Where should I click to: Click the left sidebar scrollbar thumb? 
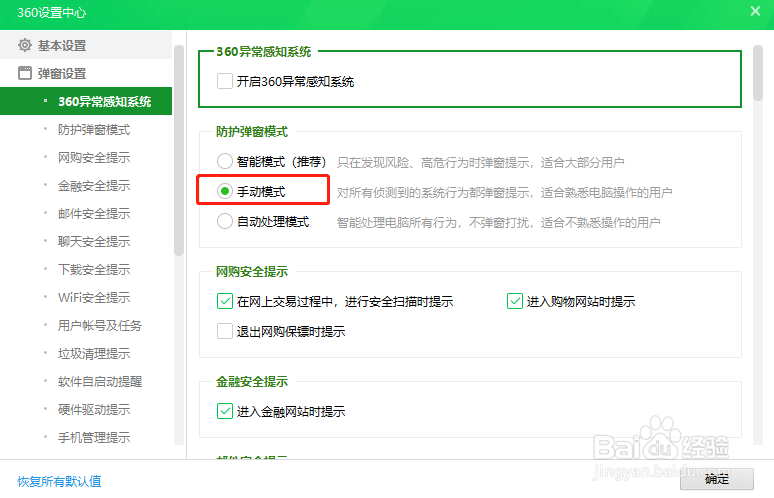179,151
